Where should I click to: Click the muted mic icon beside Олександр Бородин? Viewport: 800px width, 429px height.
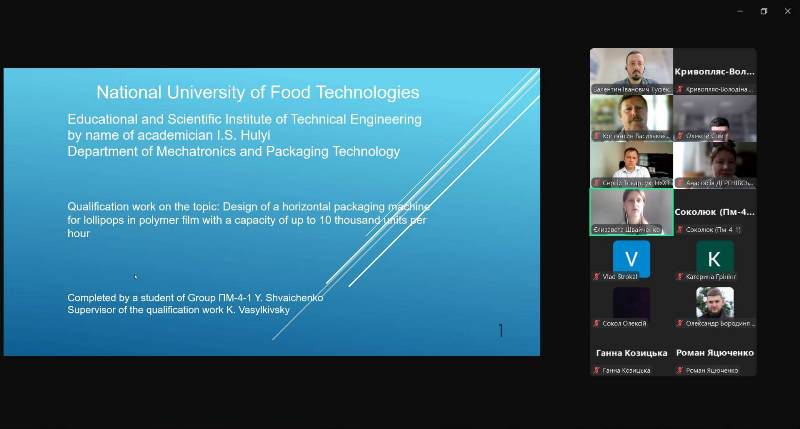[x=680, y=323]
